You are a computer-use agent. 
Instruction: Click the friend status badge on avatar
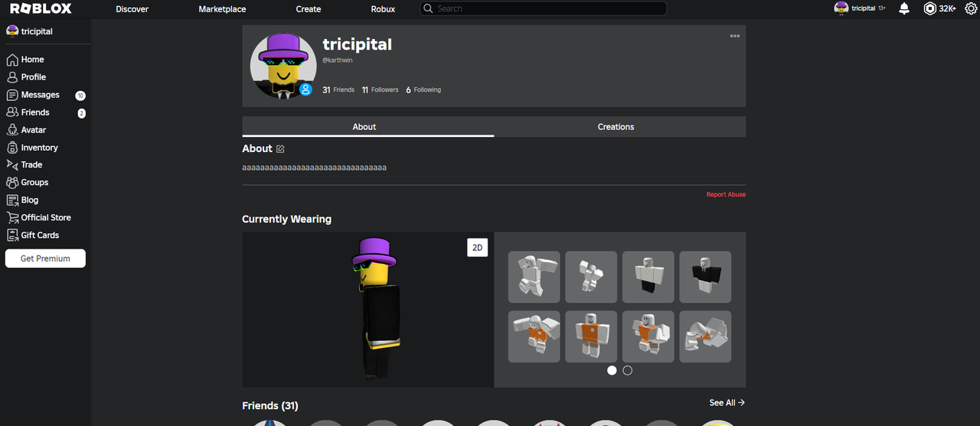point(305,89)
